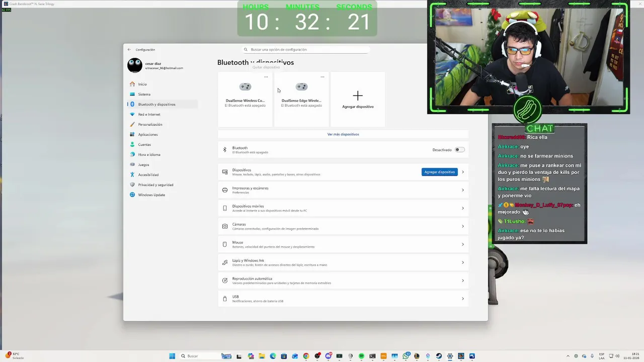
Task: Open Sistema settings section
Action: (162, 94)
